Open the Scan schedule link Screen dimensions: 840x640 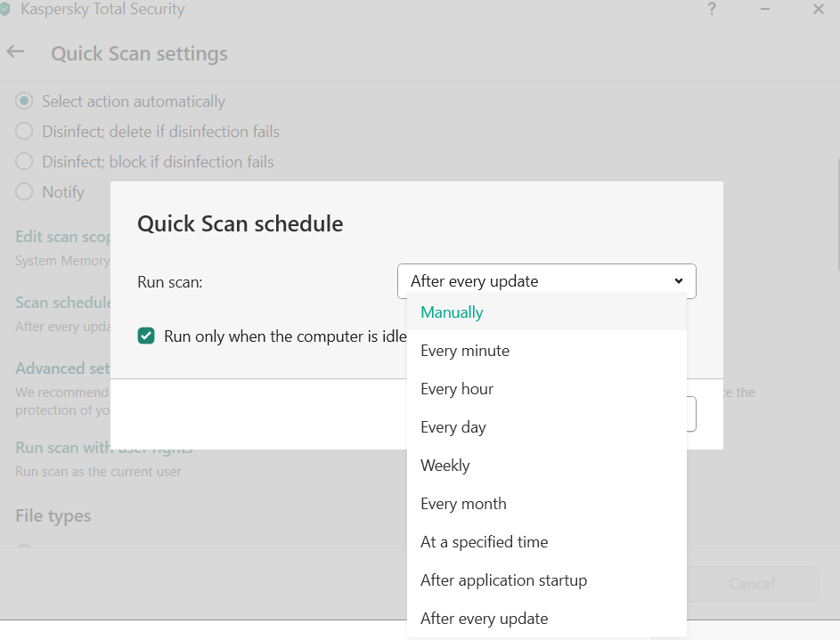pos(62,303)
